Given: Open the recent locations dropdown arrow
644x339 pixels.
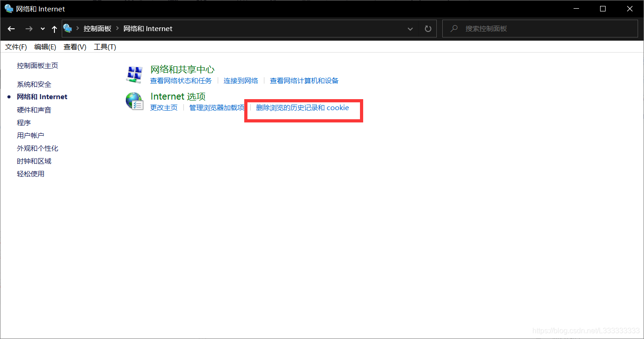Looking at the screenshot, I should point(43,29).
